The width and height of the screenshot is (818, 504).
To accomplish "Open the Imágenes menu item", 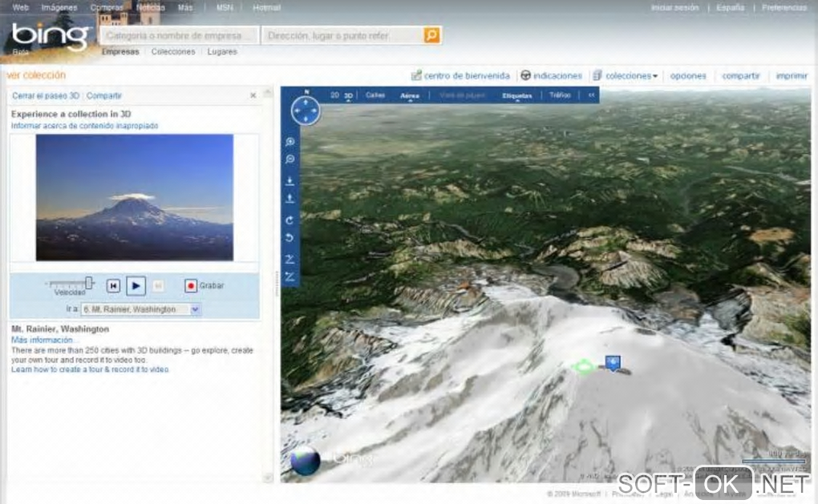I will (59, 7).
